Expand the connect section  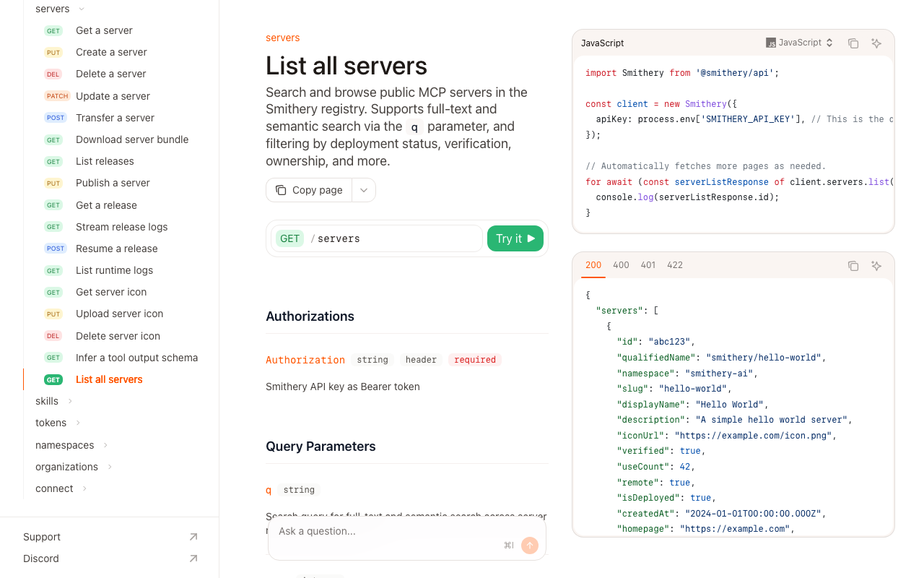tap(84, 488)
